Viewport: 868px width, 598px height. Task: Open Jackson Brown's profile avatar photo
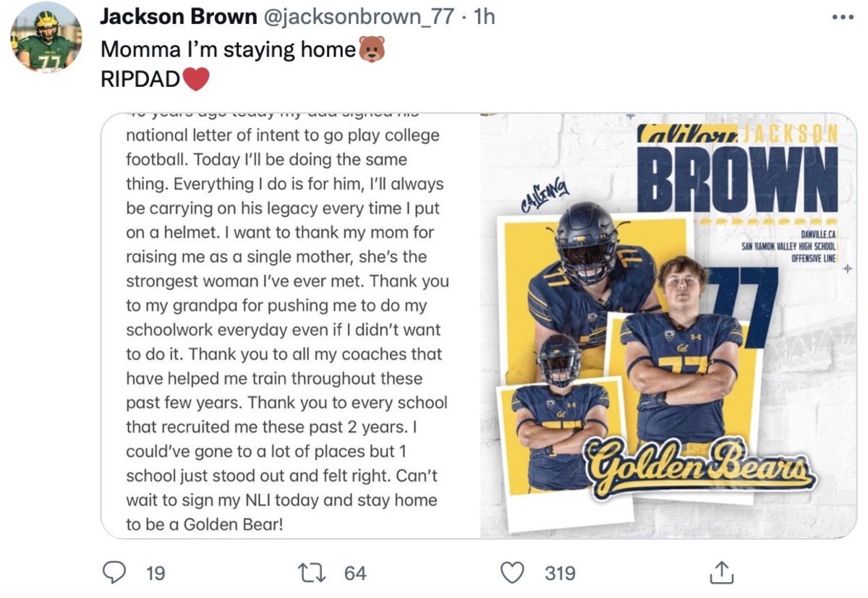point(46,37)
